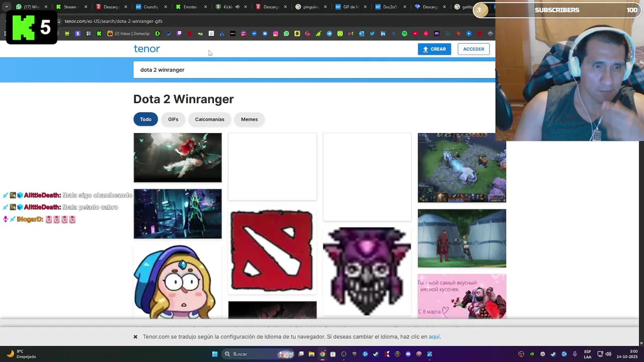The width and height of the screenshot is (644, 362).
Task: Click the tenor logo
Action: tap(146, 49)
